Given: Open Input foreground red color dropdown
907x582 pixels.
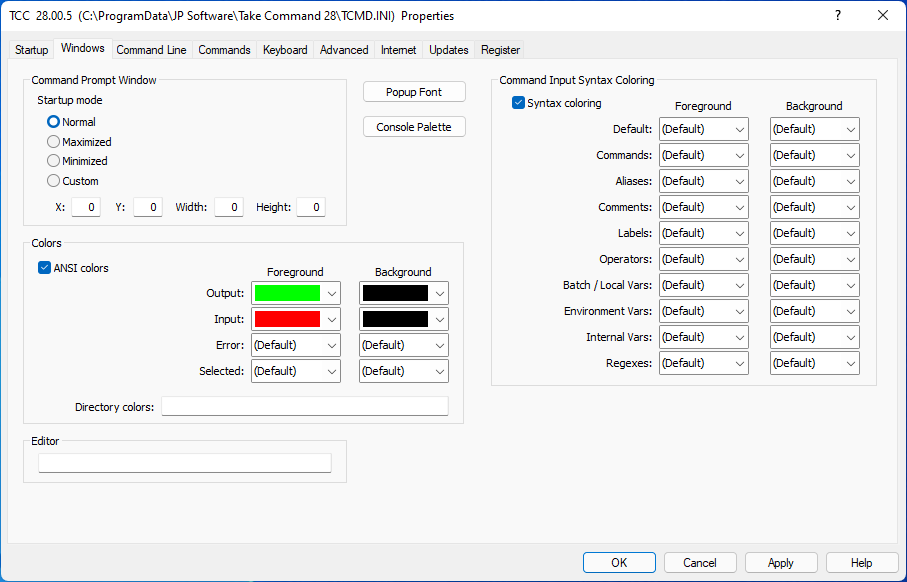Looking at the screenshot, I should tap(296, 319).
